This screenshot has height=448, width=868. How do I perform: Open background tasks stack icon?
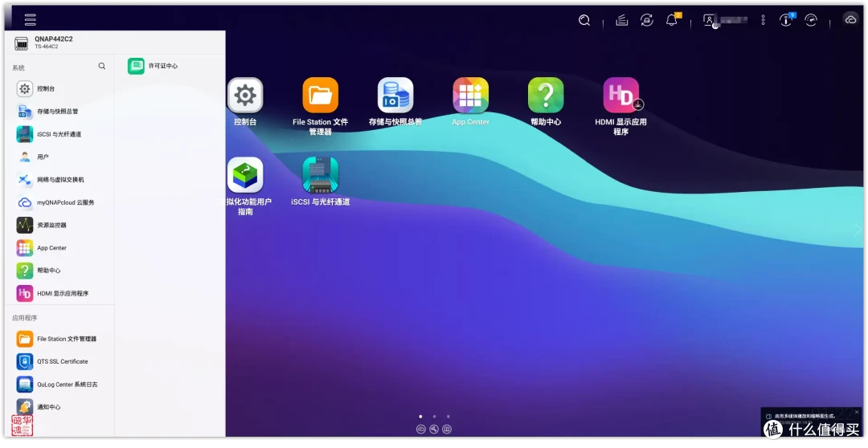(621, 20)
